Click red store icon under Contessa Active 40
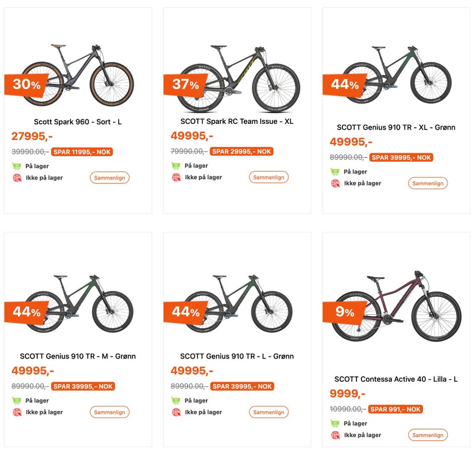476x452 pixels. click(336, 435)
